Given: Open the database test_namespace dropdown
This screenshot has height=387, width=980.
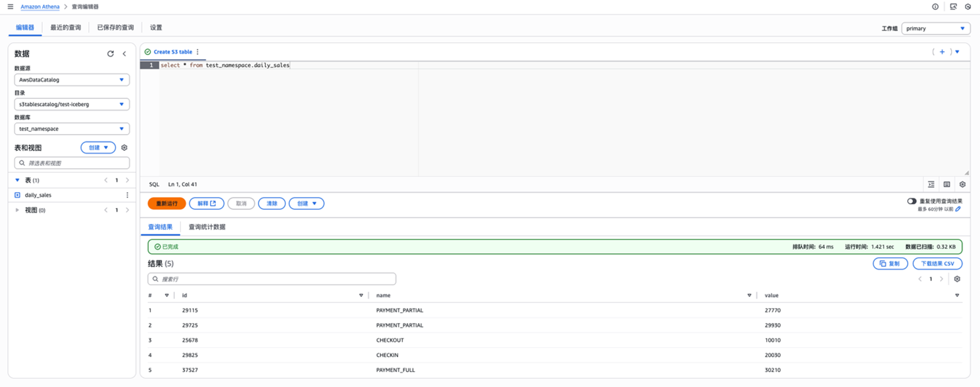Looking at the screenshot, I should click(x=72, y=129).
